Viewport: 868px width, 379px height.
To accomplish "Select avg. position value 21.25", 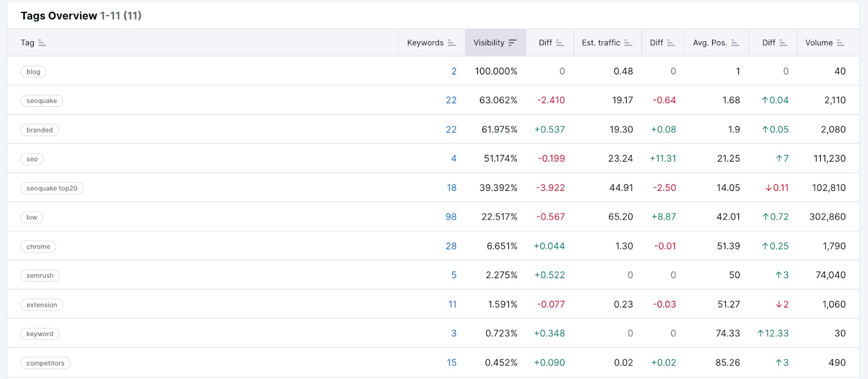I will click(x=729, y=158).
